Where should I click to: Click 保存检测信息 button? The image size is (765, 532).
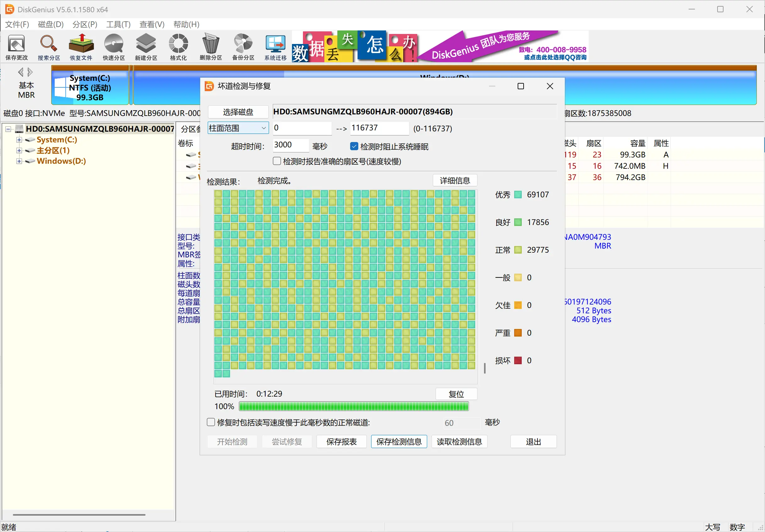click(399, 442)
